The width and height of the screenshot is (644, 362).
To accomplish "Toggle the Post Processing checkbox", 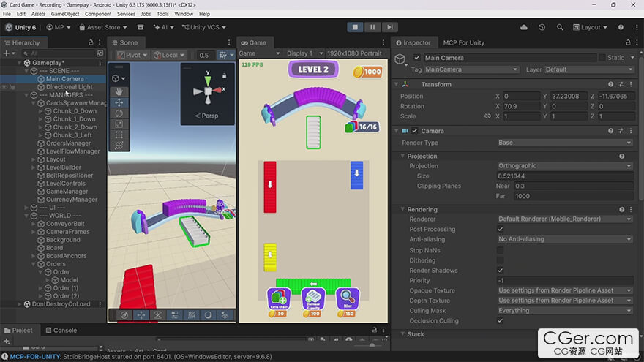I will tap(500, 230).
